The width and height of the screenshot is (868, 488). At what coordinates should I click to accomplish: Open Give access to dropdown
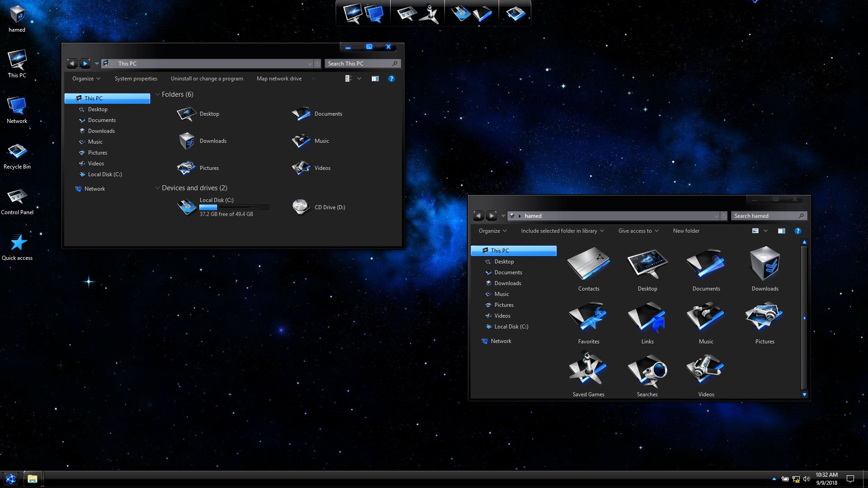[x=638, y=231]
